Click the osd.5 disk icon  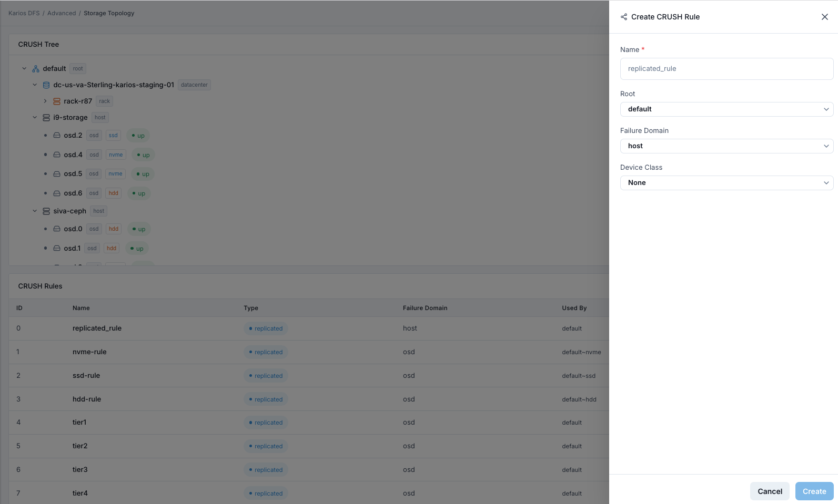(x=57, y=174)
